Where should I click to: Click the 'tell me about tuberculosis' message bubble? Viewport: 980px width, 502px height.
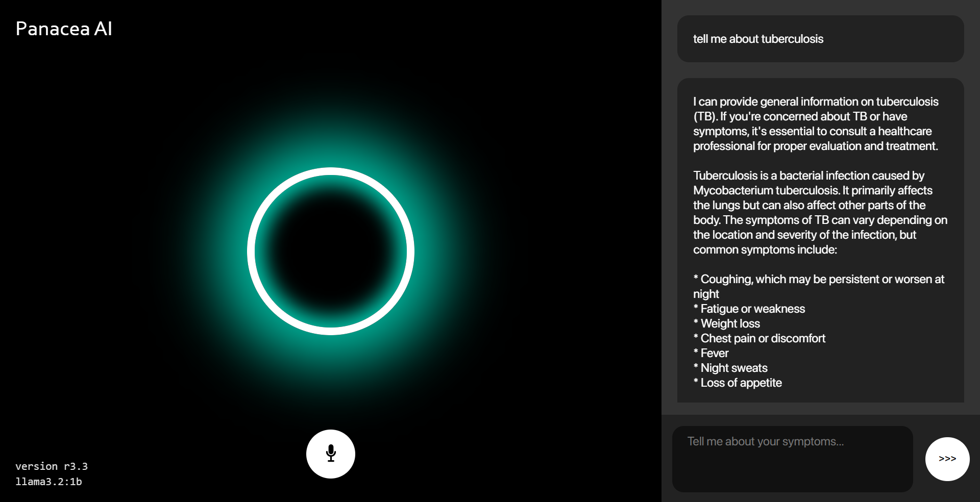pos(820,39)
